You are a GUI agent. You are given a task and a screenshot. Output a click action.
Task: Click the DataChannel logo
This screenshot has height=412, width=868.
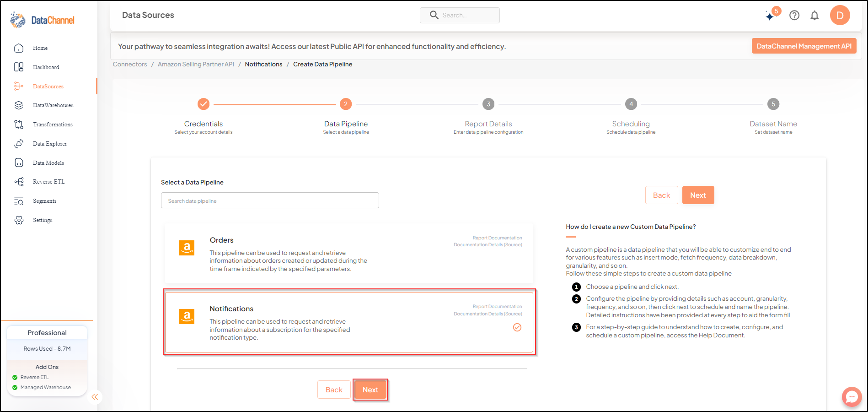coord(42,20)
